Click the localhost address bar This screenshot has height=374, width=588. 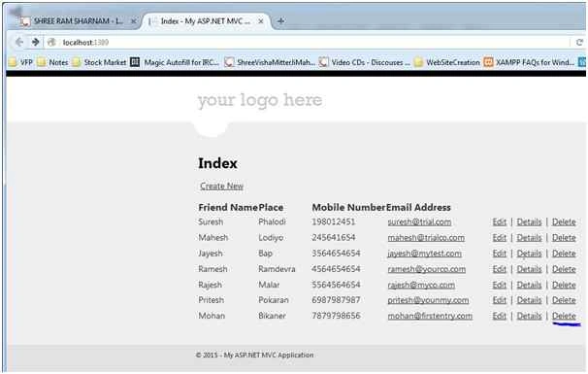308,43
